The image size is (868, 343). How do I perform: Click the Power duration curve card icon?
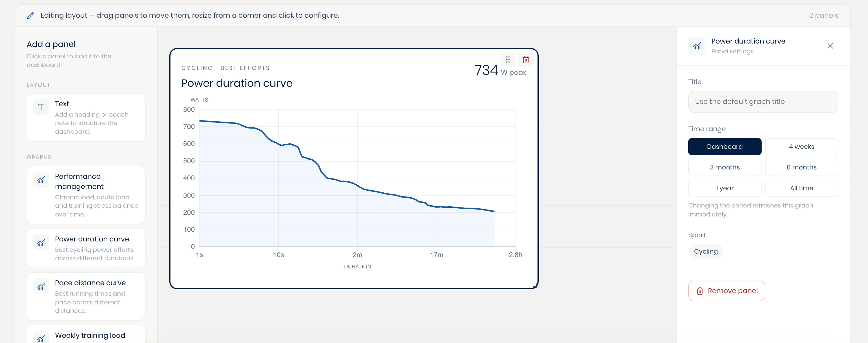[41, 243]
